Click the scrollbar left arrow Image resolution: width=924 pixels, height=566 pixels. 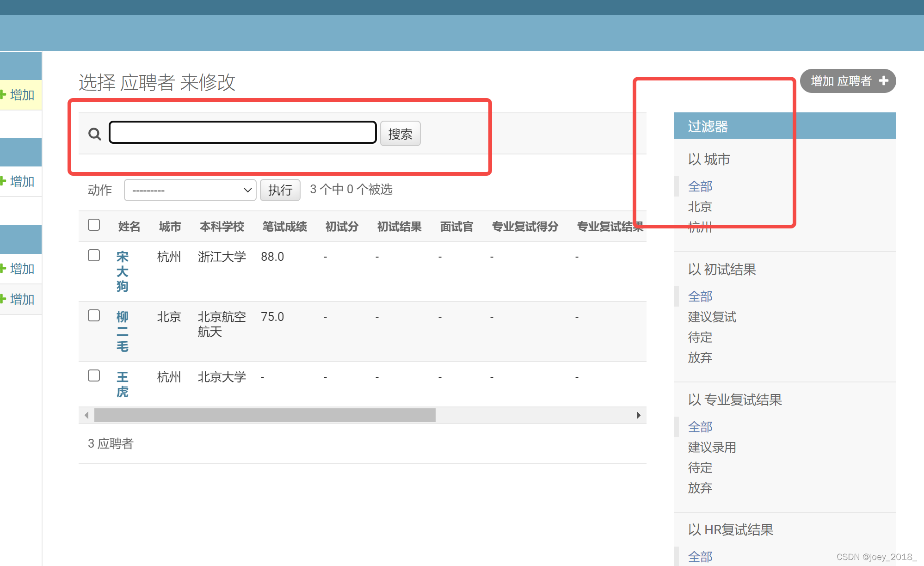click(x=86, y=415)
